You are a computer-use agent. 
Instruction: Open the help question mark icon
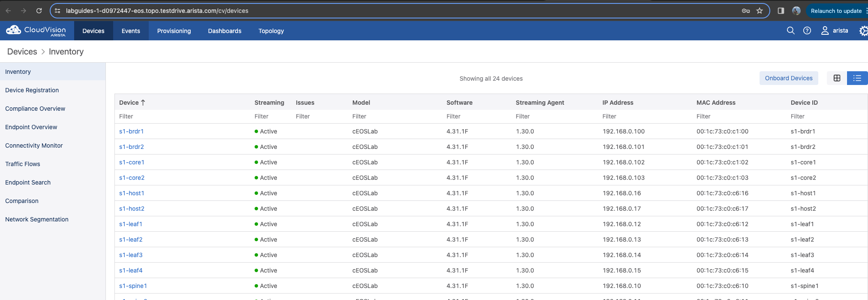(x=807, y=30)
